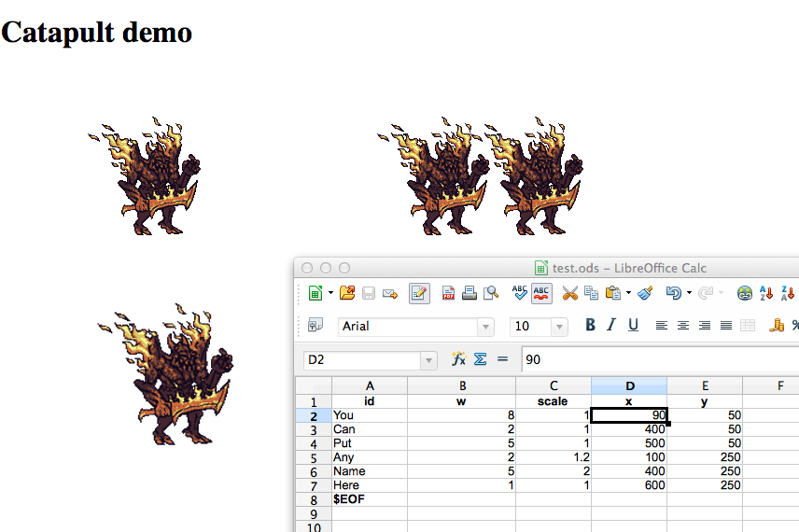
Task: Select column C header
Action: (554, 385)
